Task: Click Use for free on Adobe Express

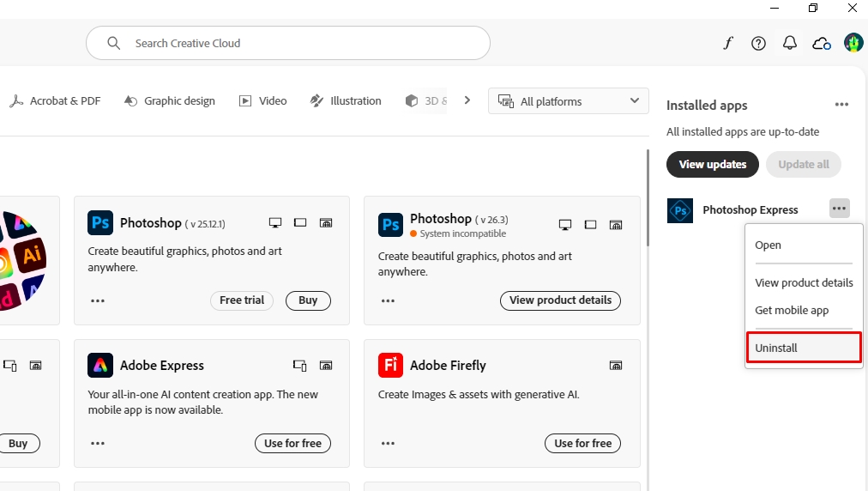Action: click(x=292, y=443)
